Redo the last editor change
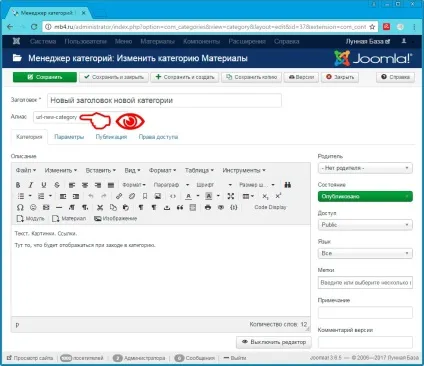Image resolution: width=424 pixels, height=366 pixels. coord(104,196)
